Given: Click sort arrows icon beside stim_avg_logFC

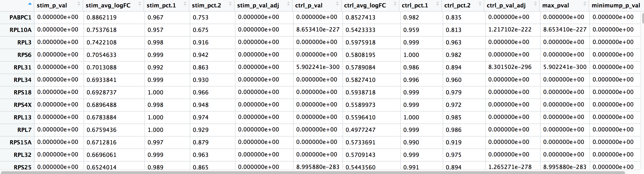Looking at the screenshot, I should [140, 3].
